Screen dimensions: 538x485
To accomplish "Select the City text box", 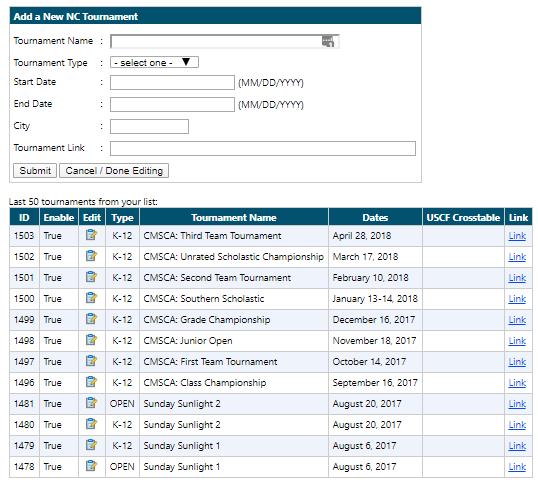I will click(x=149, y=127).
